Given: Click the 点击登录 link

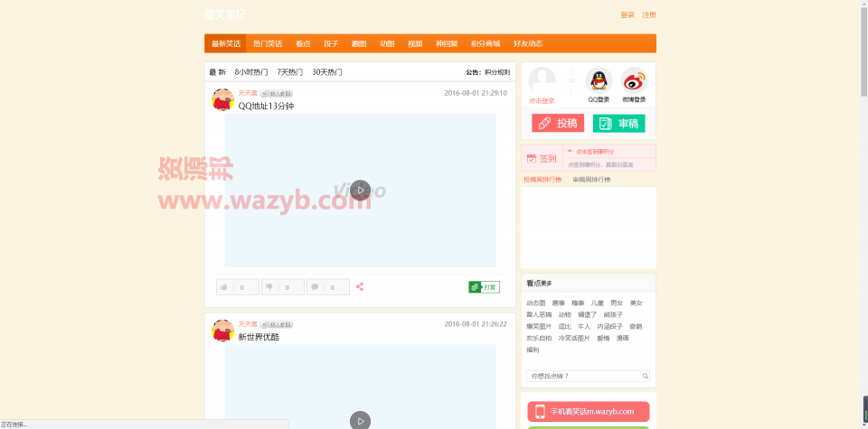Looking at the screenshot, I should [x=542, y=100].
